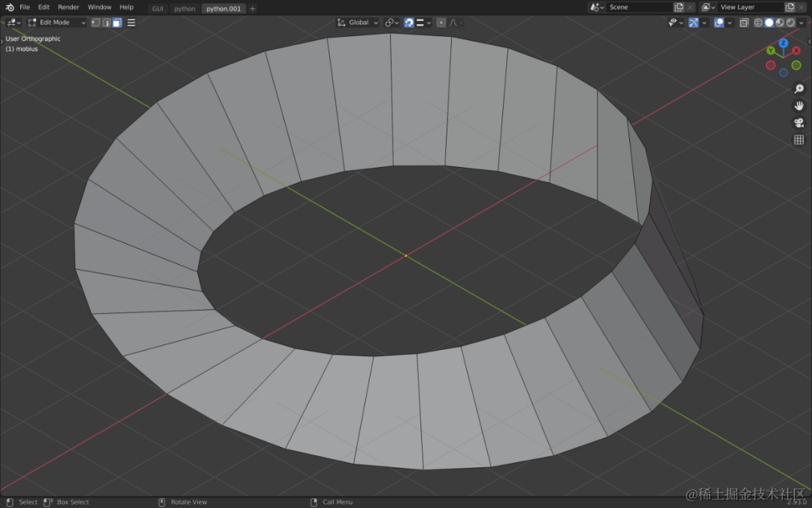Screen dimensions: 812x508
Task: Switch to the python workspace tab
Action: point(185,8)
